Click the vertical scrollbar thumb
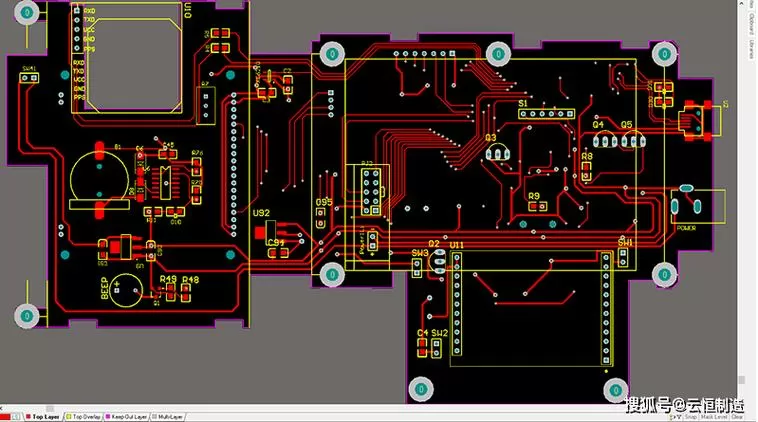Viewport: 758px width, 422px height. tap(743, 380)
